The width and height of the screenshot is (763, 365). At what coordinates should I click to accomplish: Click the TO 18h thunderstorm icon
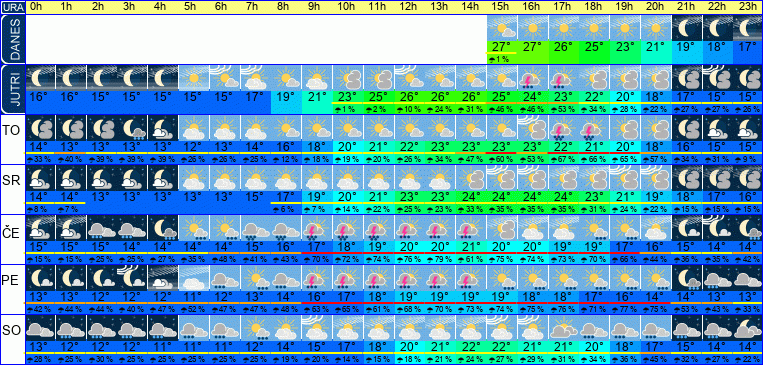tap(594, 128)
